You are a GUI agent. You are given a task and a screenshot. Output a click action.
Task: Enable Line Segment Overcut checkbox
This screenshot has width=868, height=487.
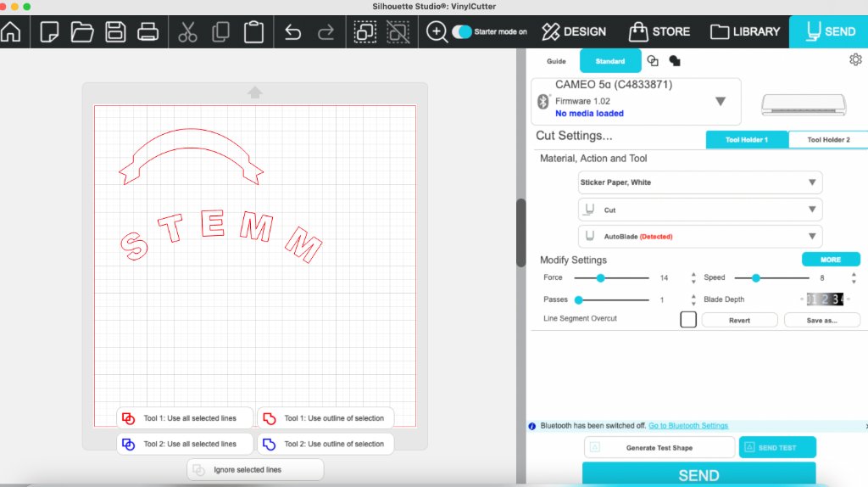688,320
